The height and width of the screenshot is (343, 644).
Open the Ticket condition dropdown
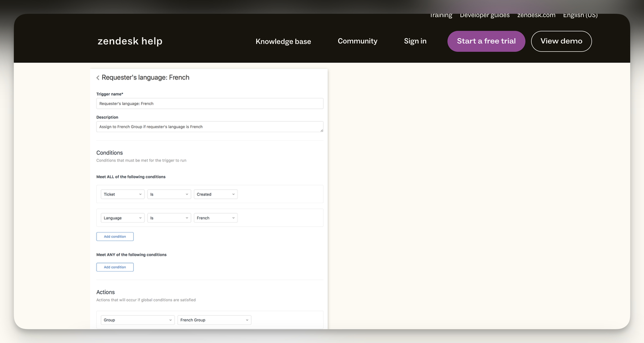click(x=122, y=194)
